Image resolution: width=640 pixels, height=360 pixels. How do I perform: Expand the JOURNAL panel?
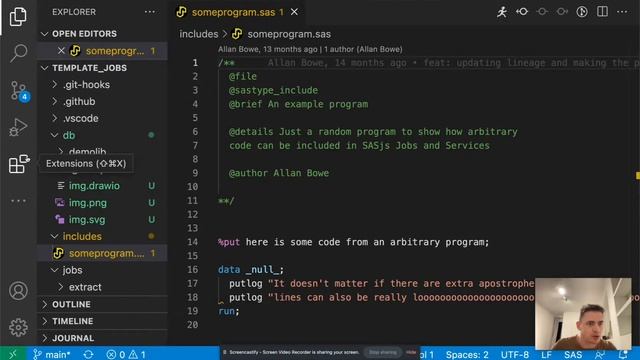point(102,338)
